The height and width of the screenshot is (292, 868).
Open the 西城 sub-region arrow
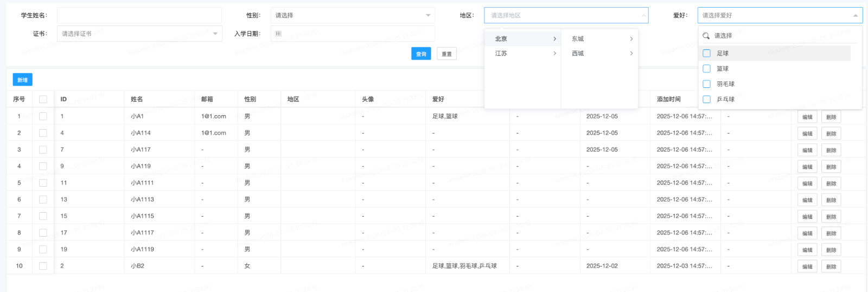631,54
